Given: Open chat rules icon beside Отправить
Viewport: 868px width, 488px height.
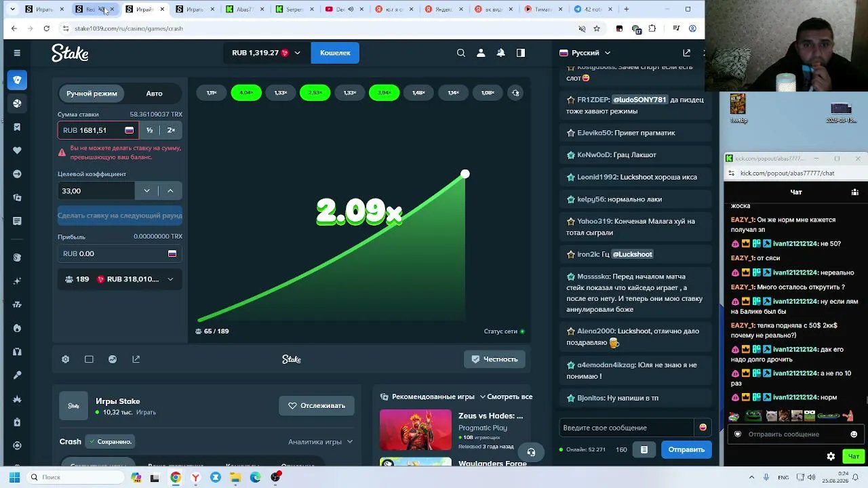Looking at the screenshot, I should [644, 449].
